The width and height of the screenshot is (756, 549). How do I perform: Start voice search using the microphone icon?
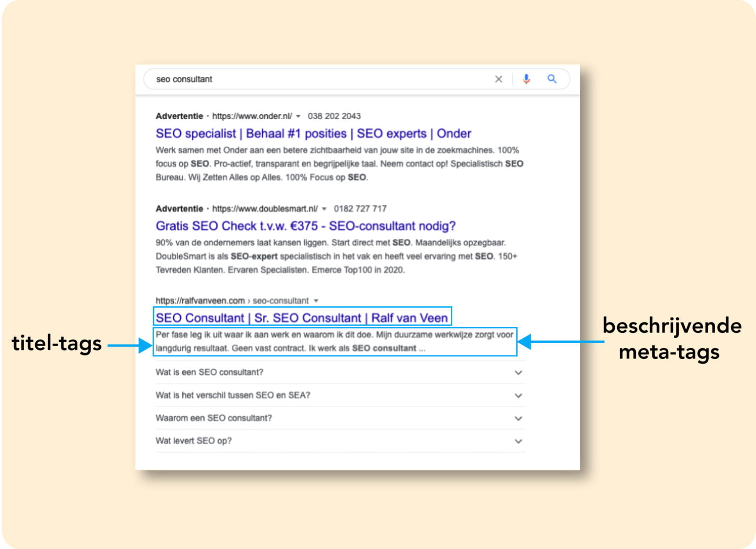[x=526, y=79]
